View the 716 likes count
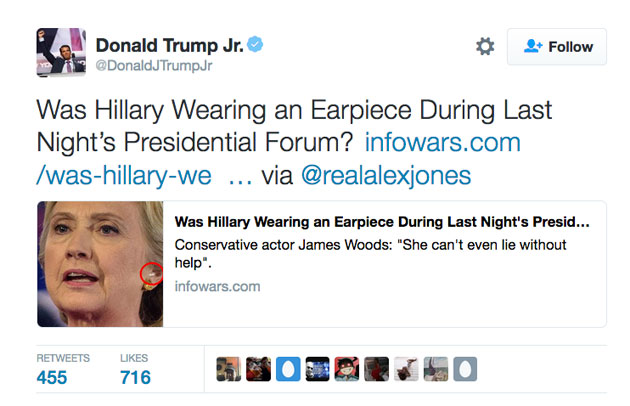The height and width of the screenshot is (406, 630). [x=135, y=377]
